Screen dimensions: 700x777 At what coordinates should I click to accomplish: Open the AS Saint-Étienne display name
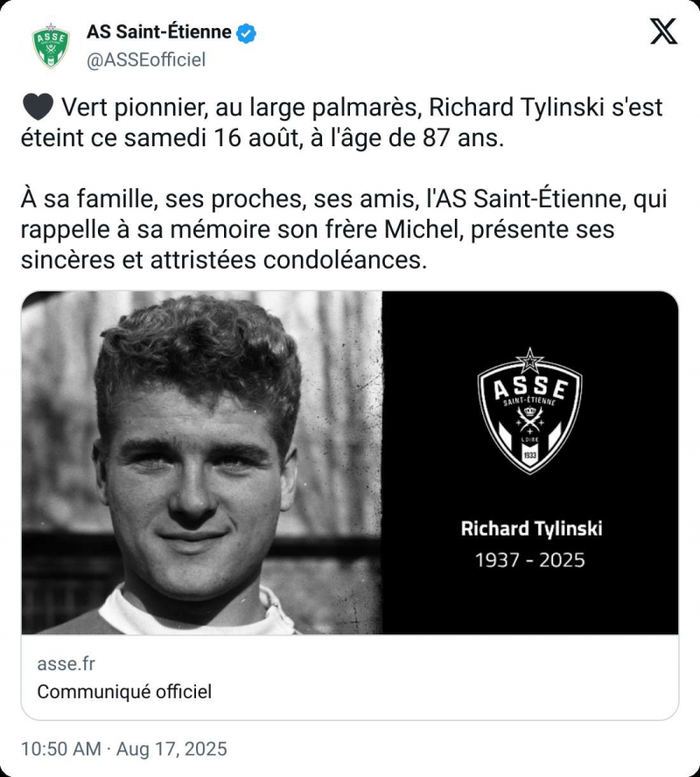point(158,32)
